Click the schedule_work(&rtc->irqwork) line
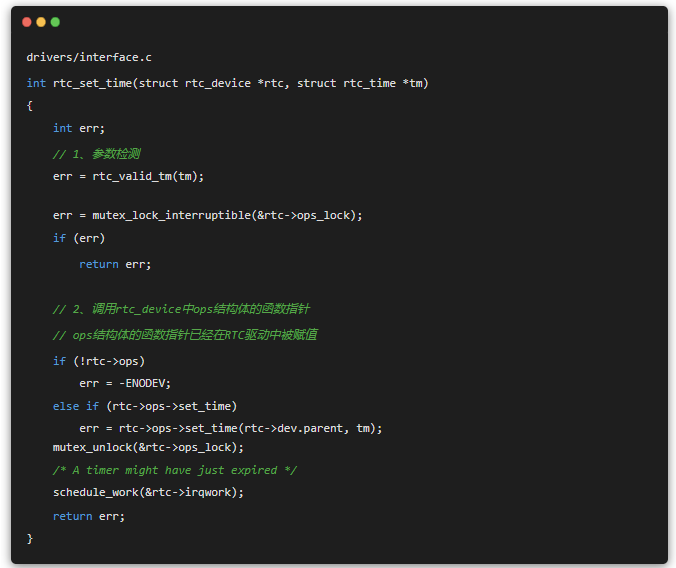The width and height of the screenshot is (676, 568). click(x=148, y=492)
